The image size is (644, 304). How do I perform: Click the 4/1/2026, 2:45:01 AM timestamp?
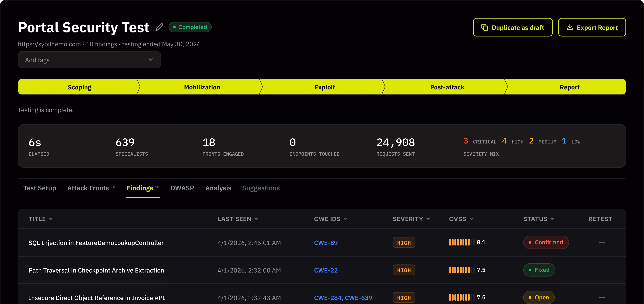pos(249,243)
